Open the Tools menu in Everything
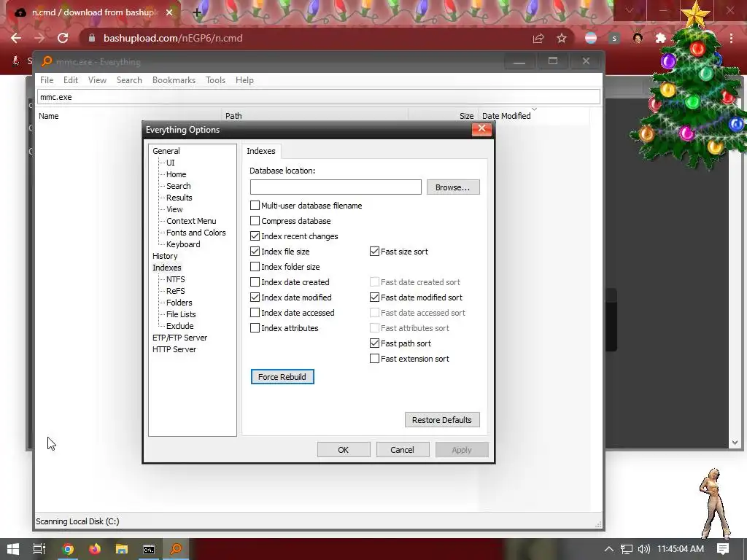The width and height of the screenshot is (747, 560). [215, 80]
